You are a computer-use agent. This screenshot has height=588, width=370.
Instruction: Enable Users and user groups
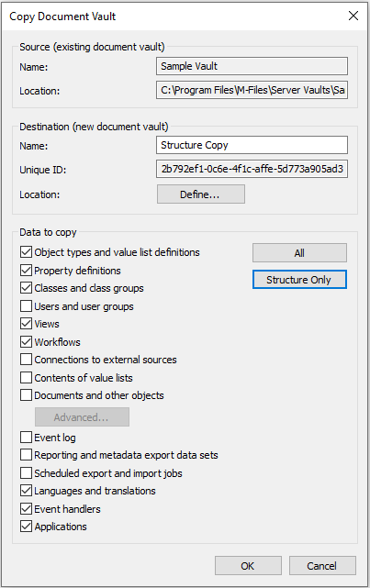26,306
